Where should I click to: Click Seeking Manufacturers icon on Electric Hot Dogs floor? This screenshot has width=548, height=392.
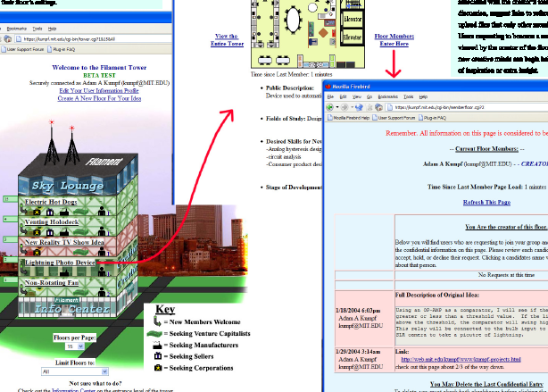(x=64, y=212)
